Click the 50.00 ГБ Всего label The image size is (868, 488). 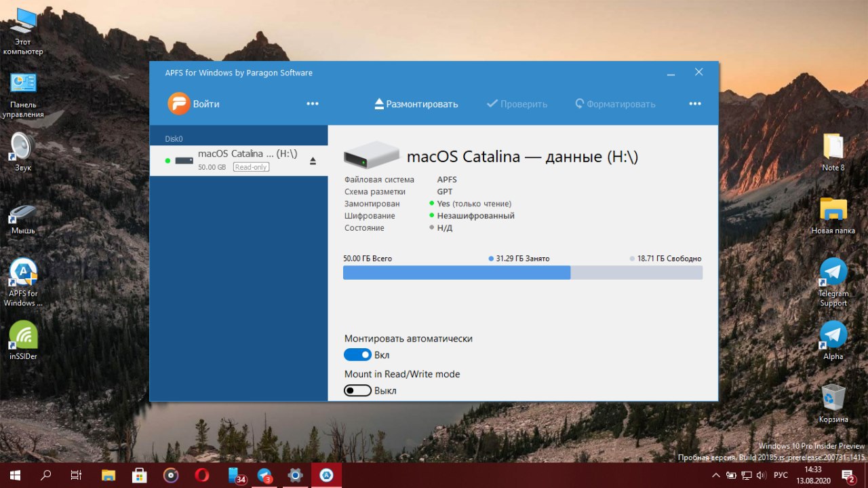pos(368,259)
